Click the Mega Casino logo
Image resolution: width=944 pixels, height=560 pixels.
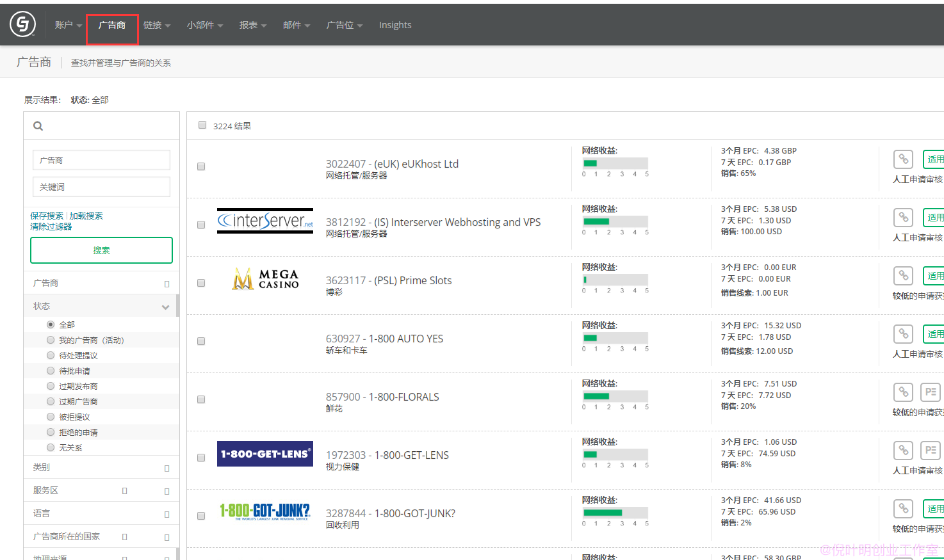point(265,279)
